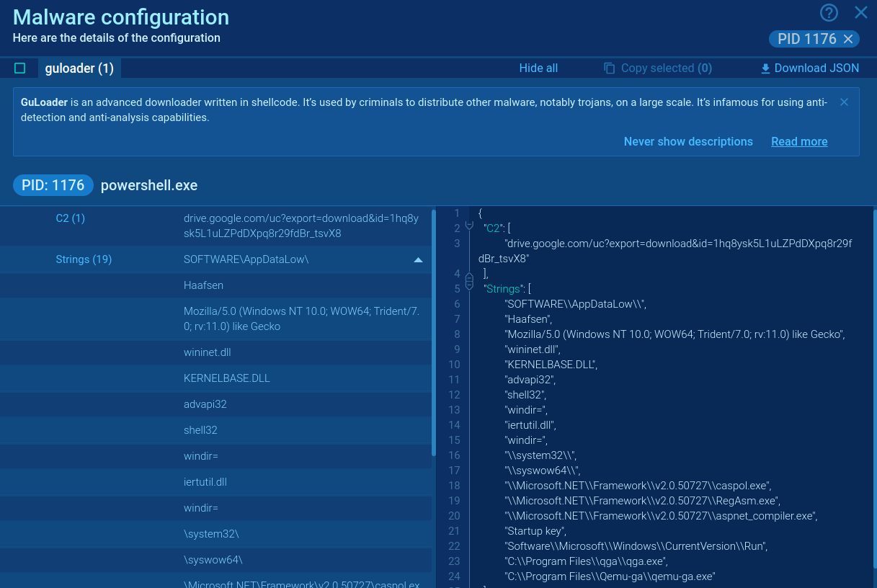The image size is (877, 588).
Task: Open the Read more link
Action: (799, 142)
